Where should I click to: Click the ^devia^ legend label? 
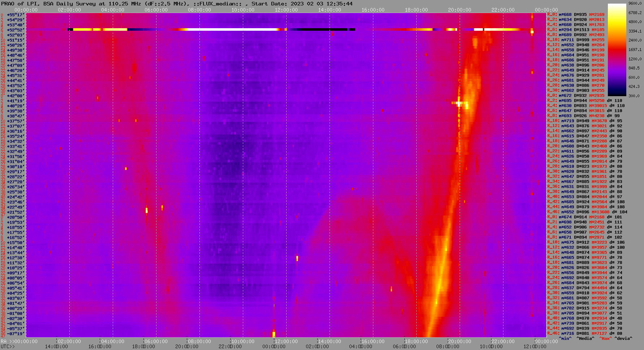tap(624, 338)
